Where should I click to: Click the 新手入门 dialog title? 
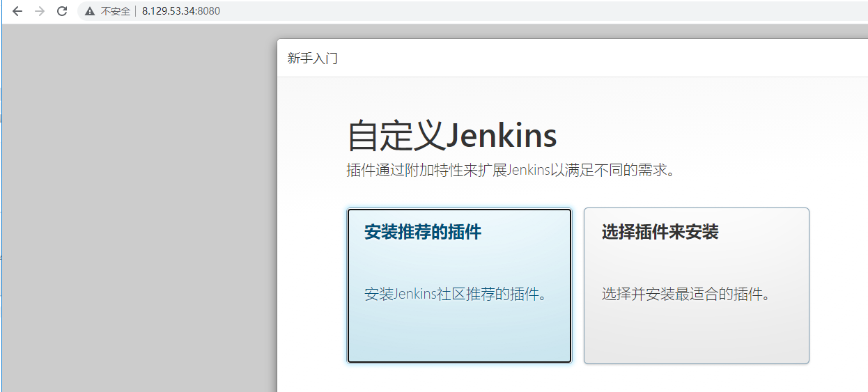coord(313,58)
